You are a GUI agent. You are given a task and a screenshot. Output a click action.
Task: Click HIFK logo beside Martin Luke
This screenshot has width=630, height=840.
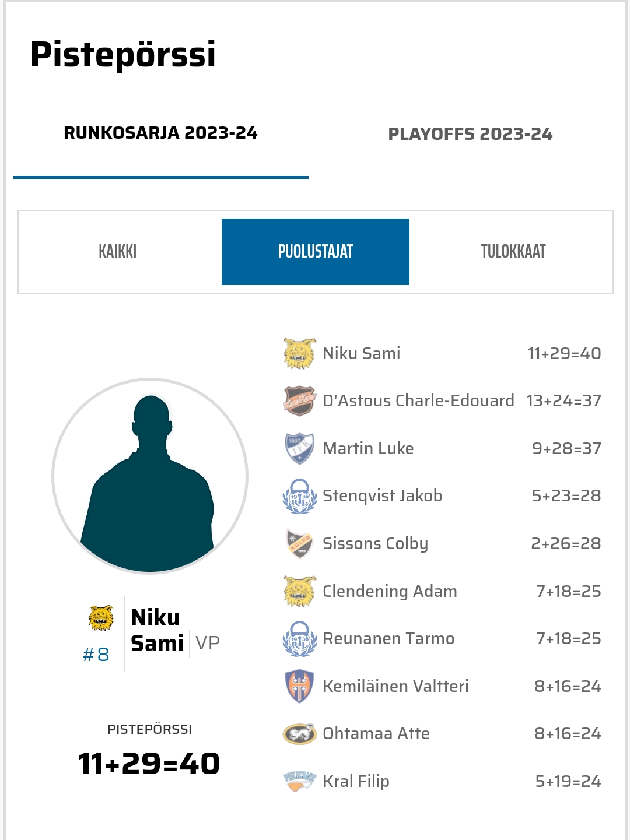[299, 448]
